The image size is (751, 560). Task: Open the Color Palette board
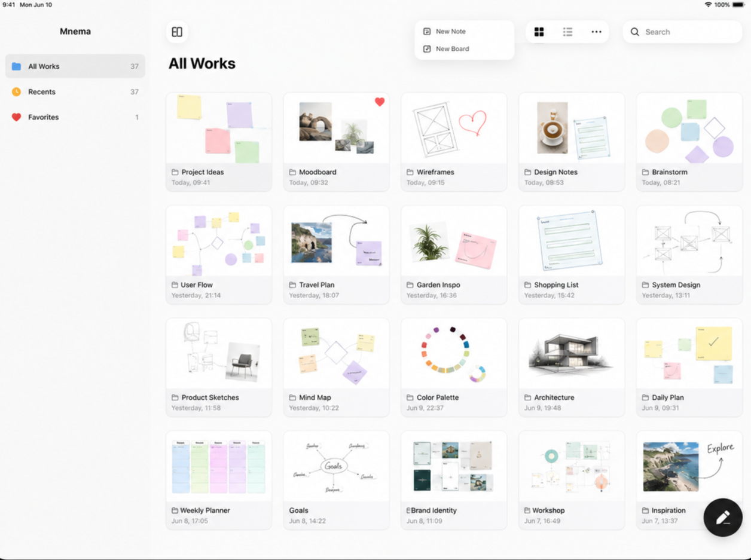tap(454, 367)
